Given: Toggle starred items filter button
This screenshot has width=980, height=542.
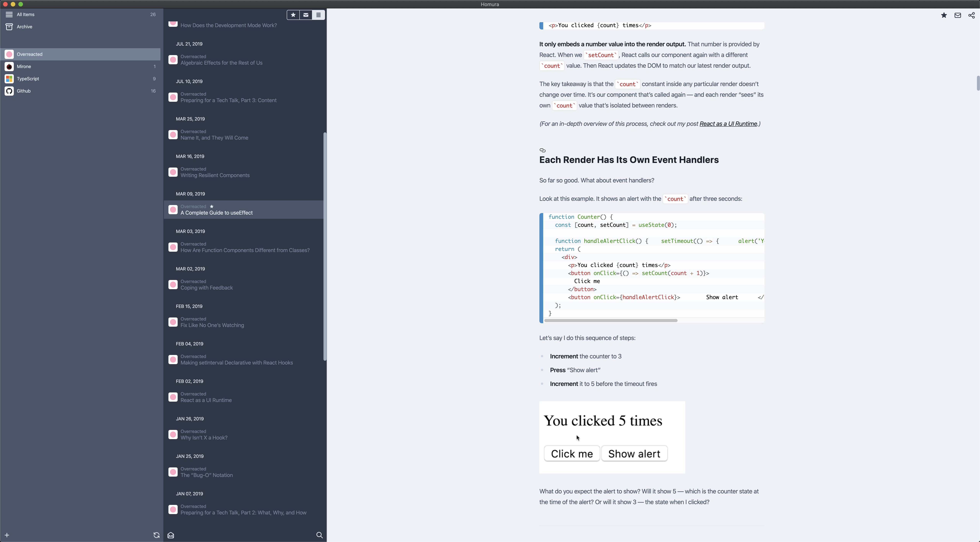Looking at the screenshot, I should coord(293,15).
